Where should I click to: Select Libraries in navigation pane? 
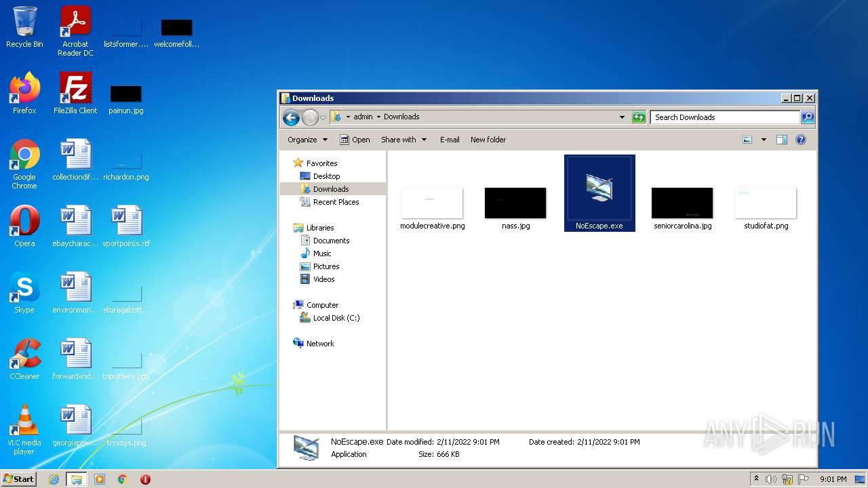coord(320,228)
